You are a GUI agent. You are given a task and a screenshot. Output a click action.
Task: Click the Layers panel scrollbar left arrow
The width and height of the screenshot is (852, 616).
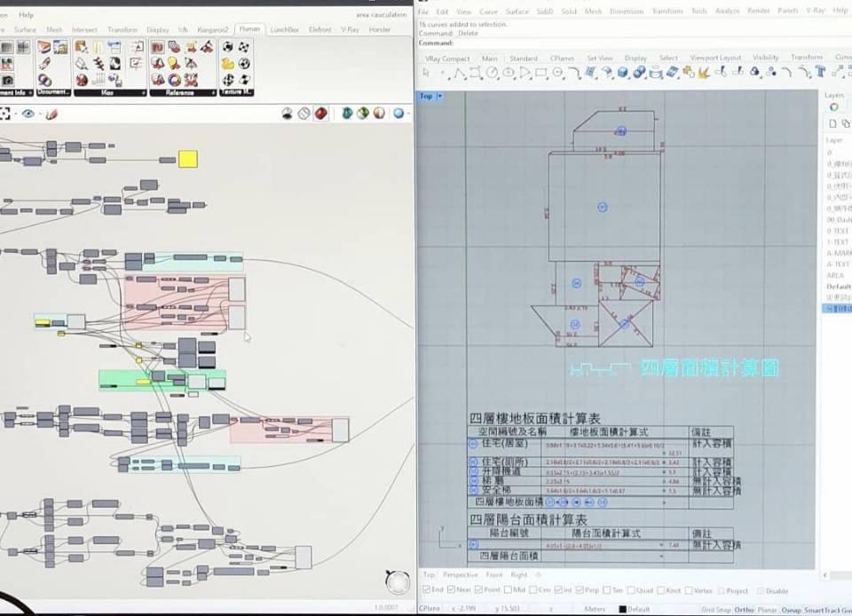click(826, 574)
